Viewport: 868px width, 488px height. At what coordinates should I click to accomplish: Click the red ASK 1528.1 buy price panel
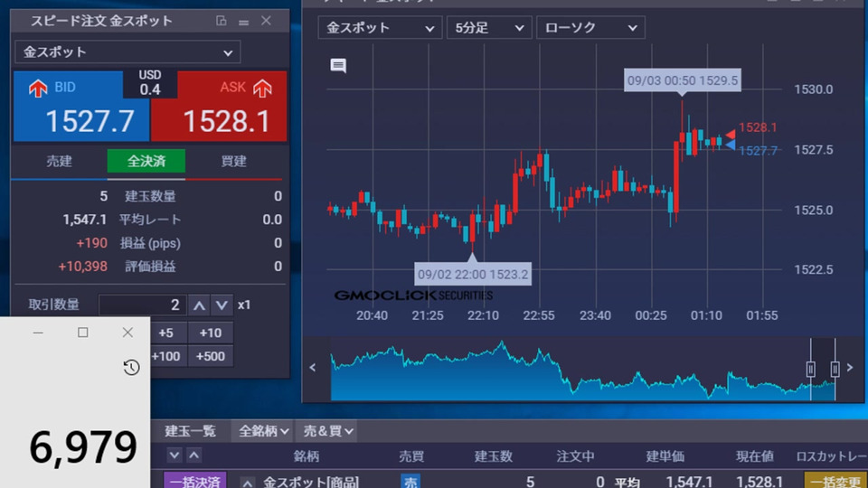(219, 107)
